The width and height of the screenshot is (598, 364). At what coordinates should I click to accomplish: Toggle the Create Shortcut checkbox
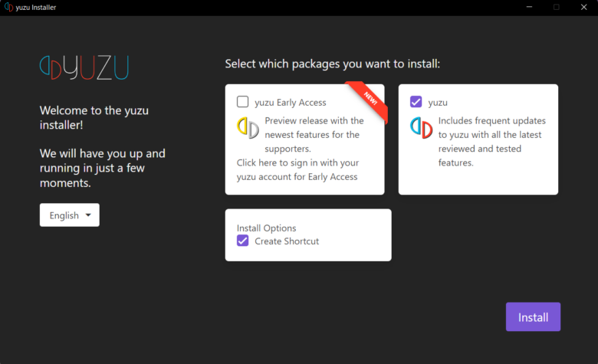coord(243,241)
